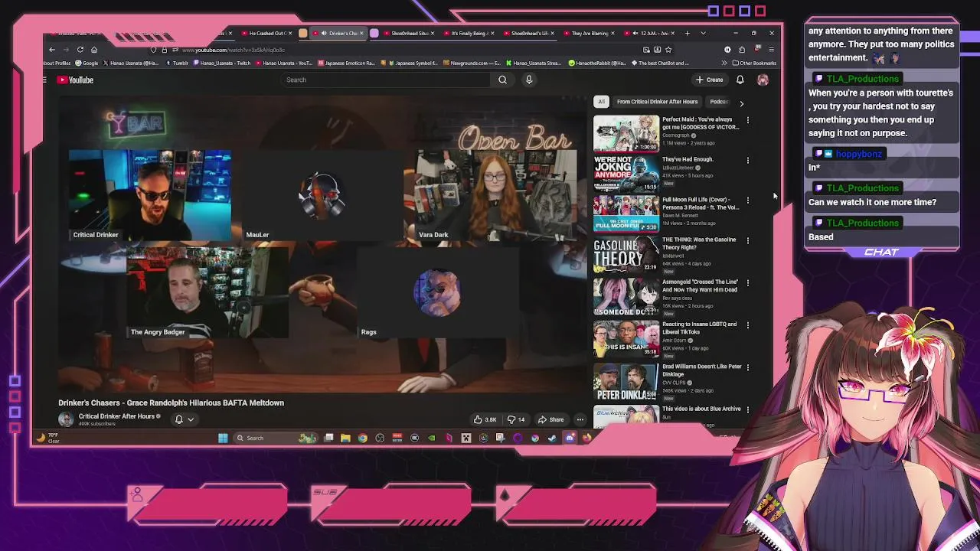Open more actions ellipsis under video
Image resolution: width=980 pixels, height=551 pixels.
580,419
